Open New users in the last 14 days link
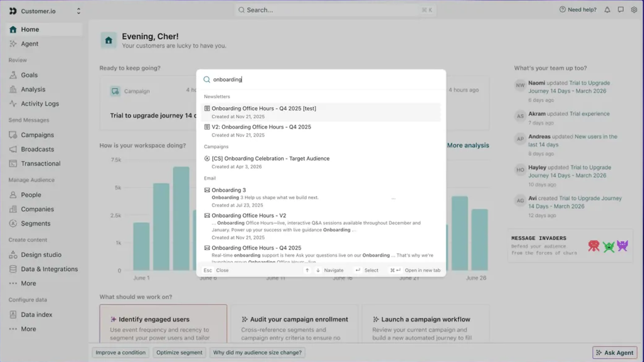The image size is (644, 362). pos(574,141)
